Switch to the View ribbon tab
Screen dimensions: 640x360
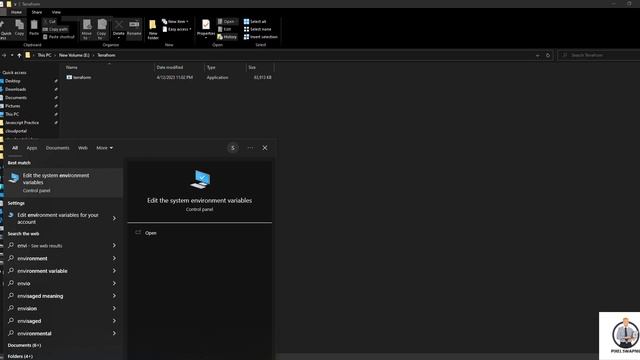coord(56,12)
